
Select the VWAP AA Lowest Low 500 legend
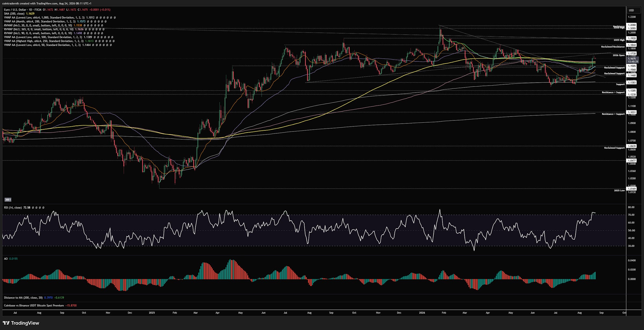(43, 37)
